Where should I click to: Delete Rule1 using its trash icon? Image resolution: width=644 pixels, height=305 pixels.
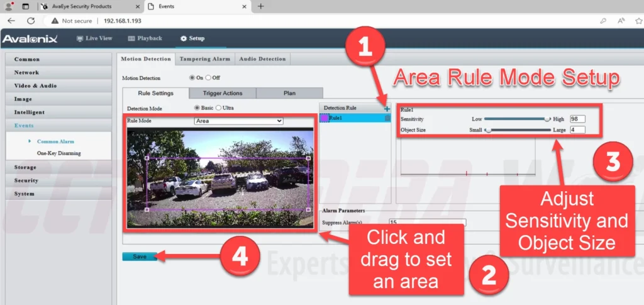[387, 118]
